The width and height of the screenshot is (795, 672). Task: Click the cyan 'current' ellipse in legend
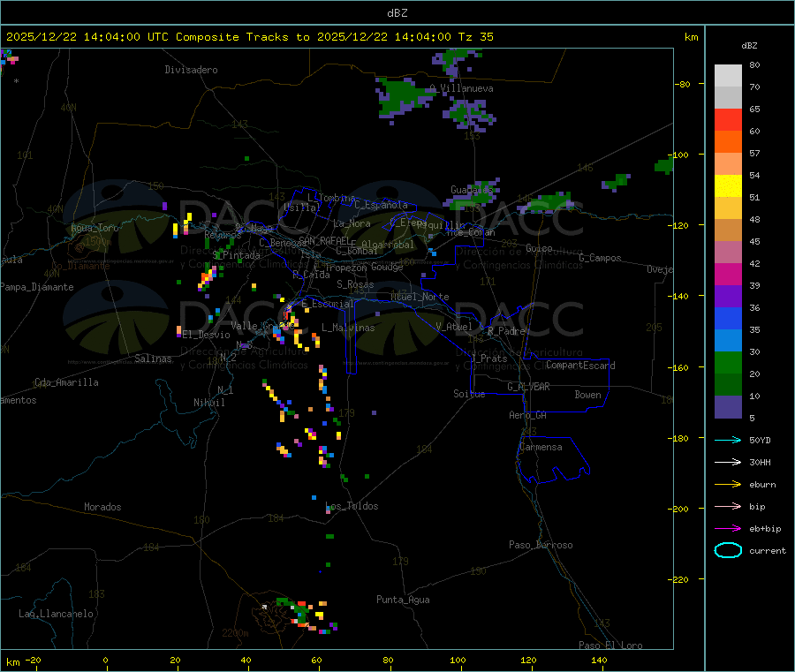click(728, 550)
